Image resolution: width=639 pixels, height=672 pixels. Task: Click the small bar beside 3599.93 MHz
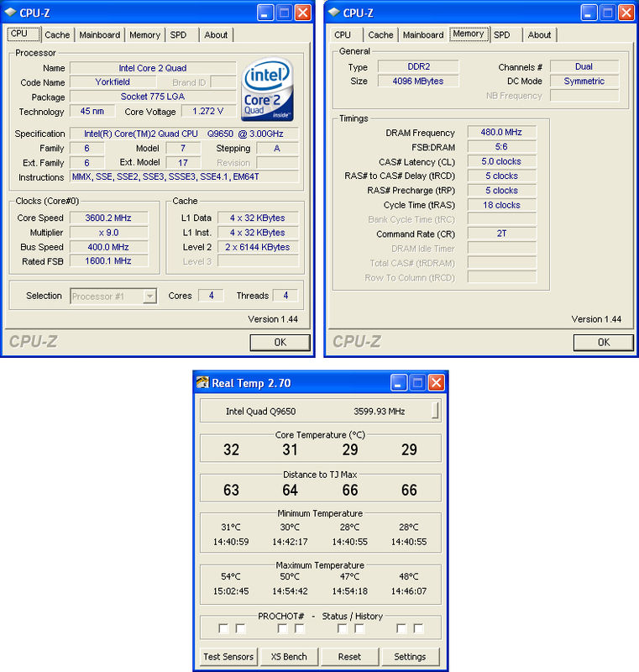435,411
